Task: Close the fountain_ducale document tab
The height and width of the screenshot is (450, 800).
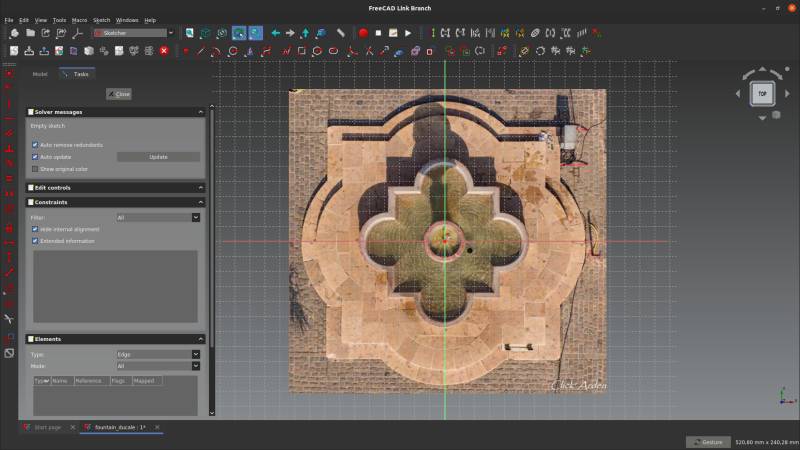Action: pyautogui.click(x=157, y=428)
